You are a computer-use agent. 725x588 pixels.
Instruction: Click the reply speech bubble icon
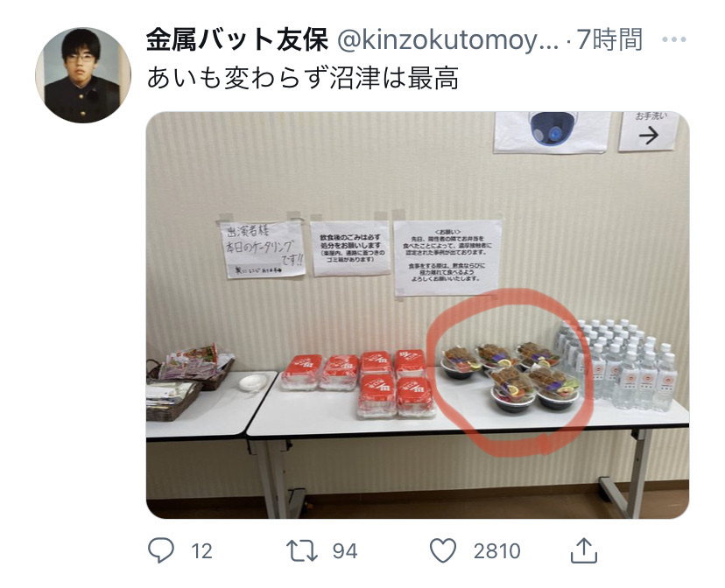(161, 550)
